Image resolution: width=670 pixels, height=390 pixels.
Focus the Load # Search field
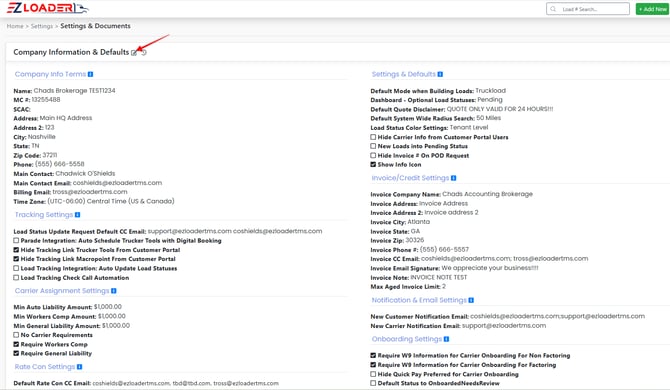click(x=588, y=9)
